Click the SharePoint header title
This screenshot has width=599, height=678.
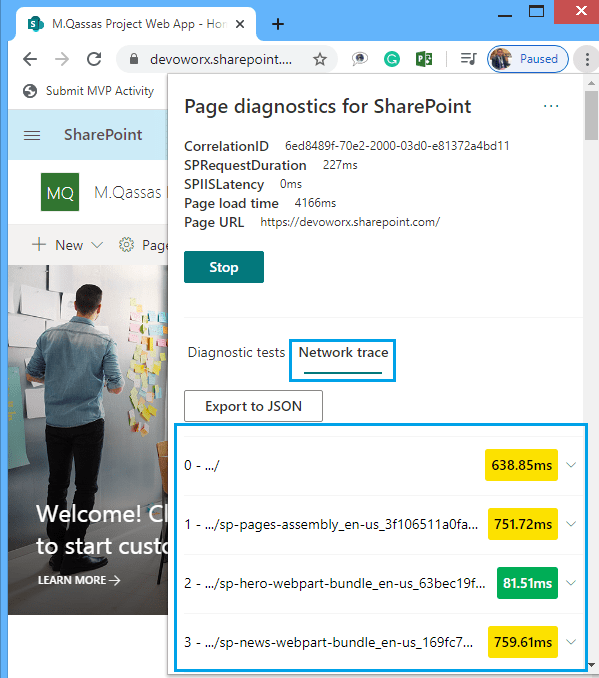pyautogui.click(x=103, y=135)
